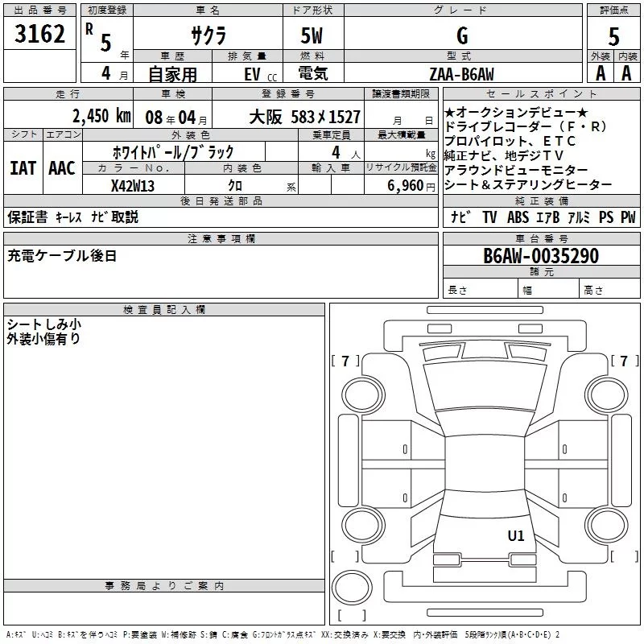
Task: Click inspector note 外装小傷有り
Action: 43,338
